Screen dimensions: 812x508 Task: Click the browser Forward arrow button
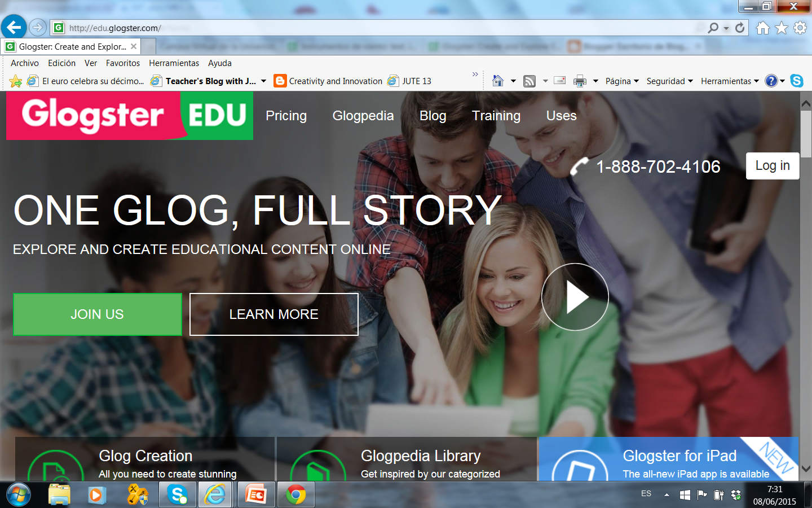point(38,27)
